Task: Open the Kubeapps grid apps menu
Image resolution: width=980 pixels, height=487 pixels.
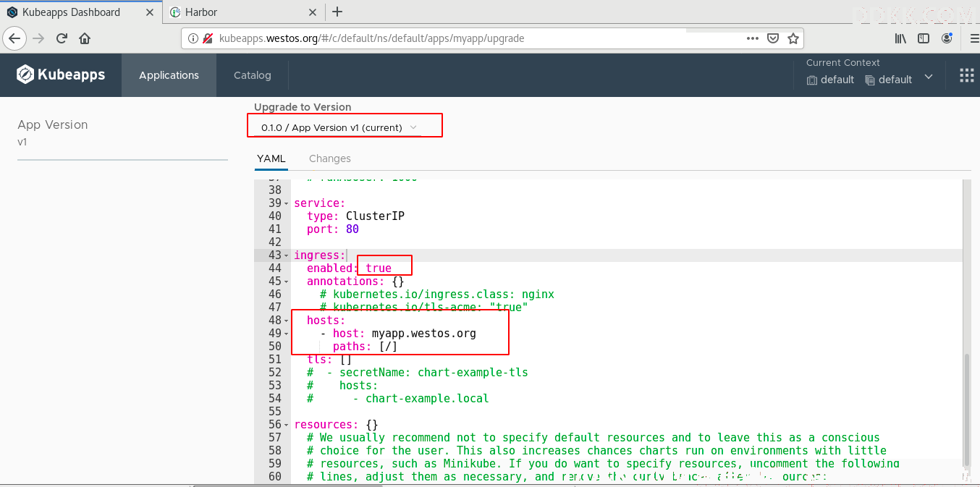Action: tap(966, 75)
